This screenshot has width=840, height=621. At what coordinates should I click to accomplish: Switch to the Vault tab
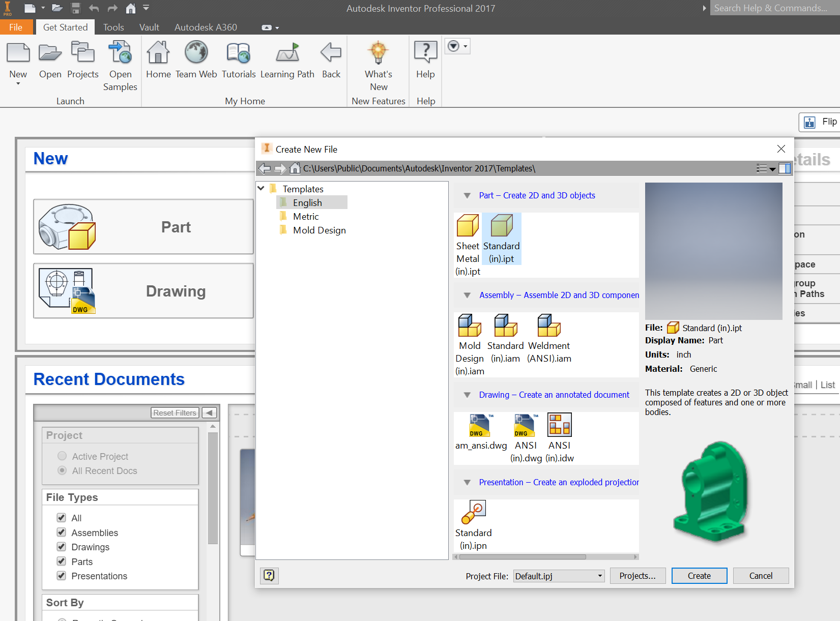click(149, 27)
